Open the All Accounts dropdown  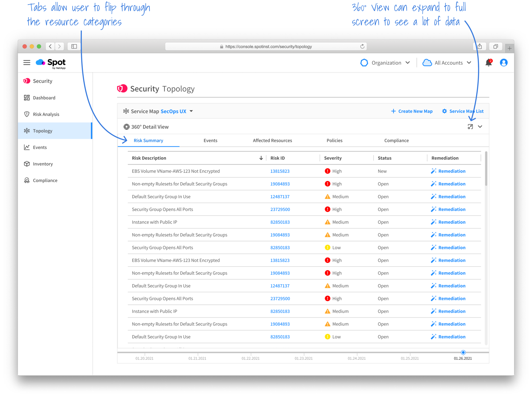[447, 63]
